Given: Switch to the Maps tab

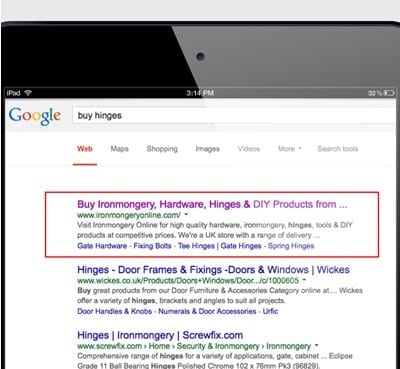Looking at the screenshot, I should (x=119, y=149).
